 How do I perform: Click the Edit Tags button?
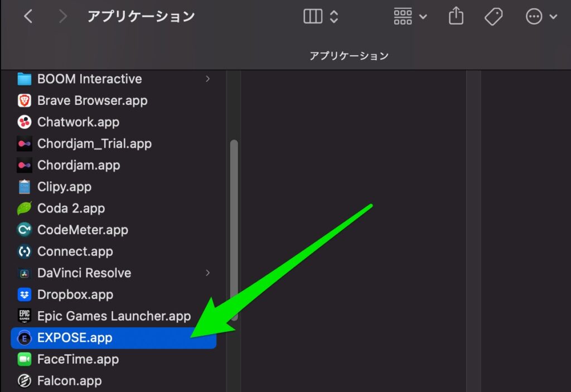[x=493, y=17]
